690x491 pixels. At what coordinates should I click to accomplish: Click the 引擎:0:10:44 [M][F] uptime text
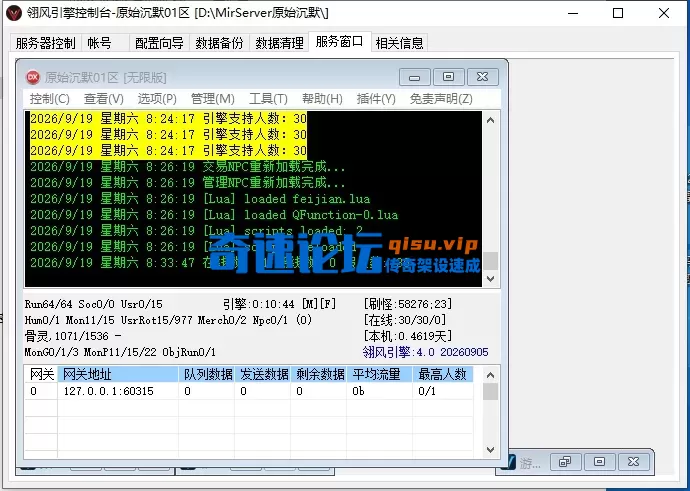point(280,304)
